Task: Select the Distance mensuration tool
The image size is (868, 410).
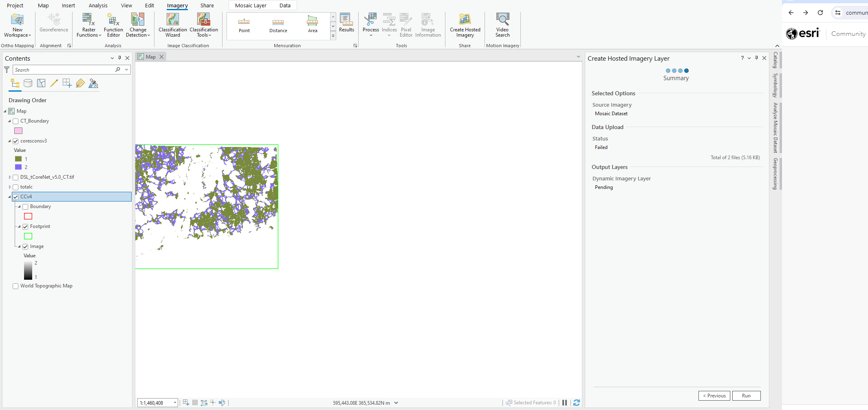Action: [x=278, y=24]
